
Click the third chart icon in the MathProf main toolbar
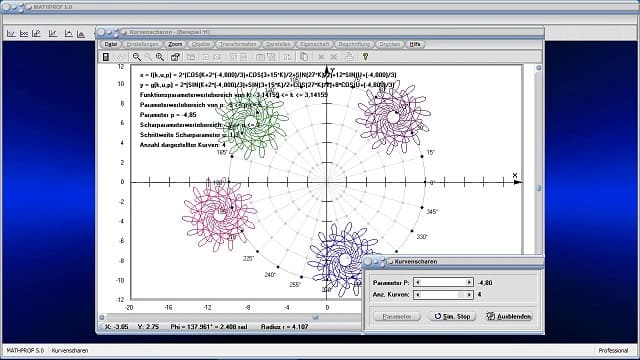(x=36, y=34)
